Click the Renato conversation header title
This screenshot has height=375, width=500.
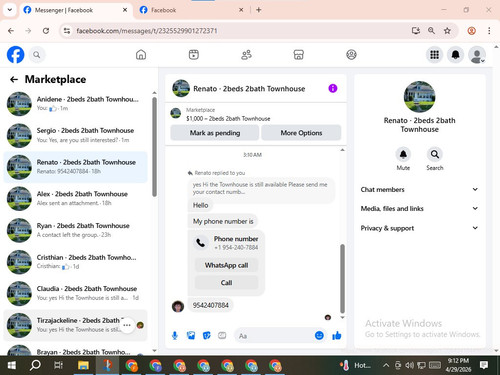tap(249, 89)
